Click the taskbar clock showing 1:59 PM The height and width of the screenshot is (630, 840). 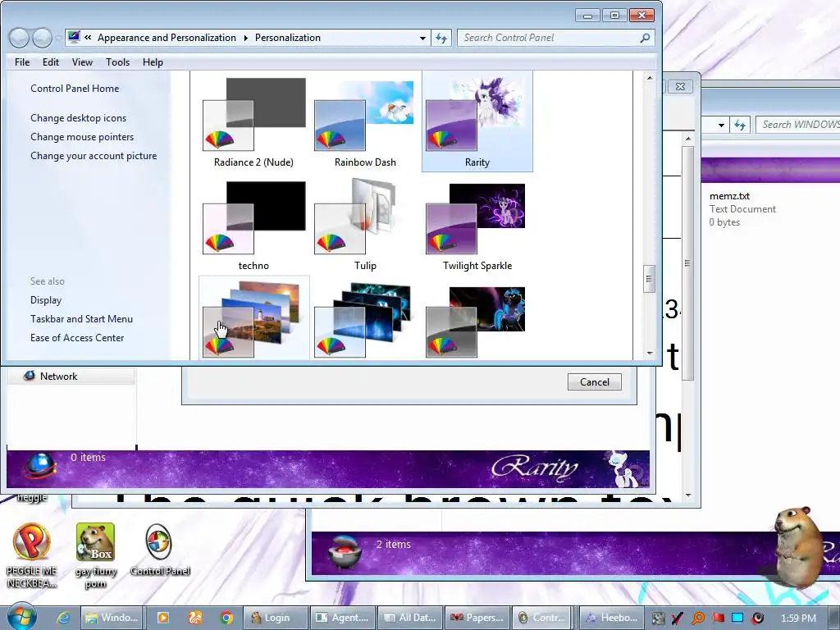pos(798,618)
